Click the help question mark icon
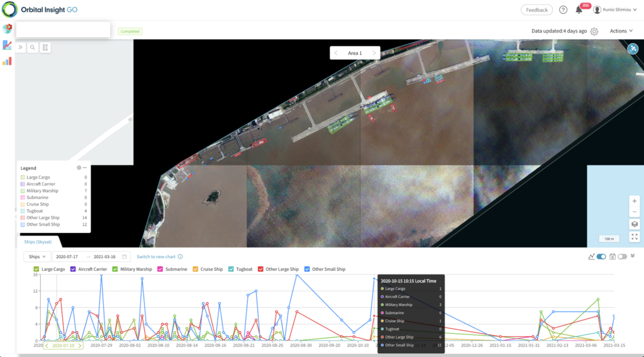 click(563, 10)
